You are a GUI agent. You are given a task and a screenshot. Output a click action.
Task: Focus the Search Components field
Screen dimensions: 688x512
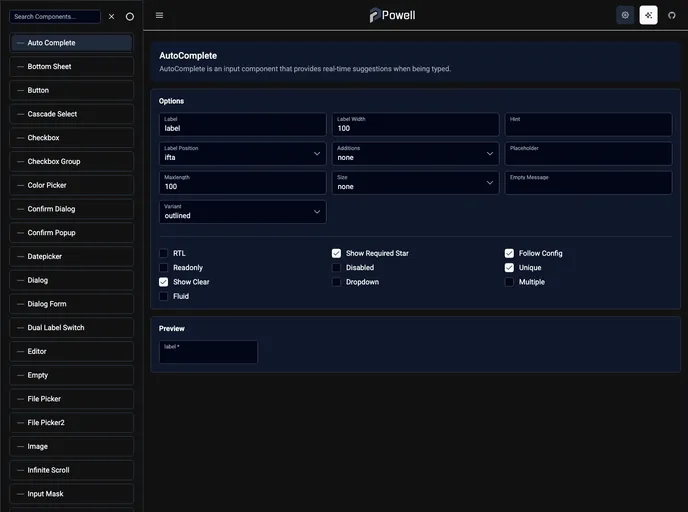(x=55, y=17)
